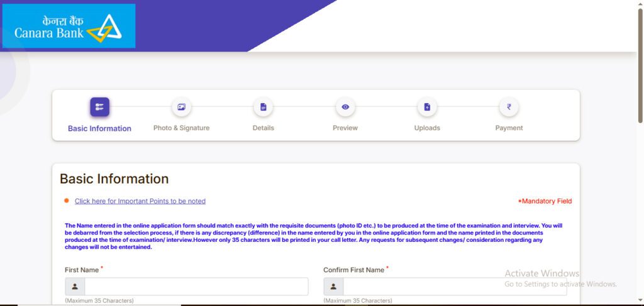This screenshot has height=306, width=644.
Task: Click person icon beside First Name field
Action: [75, 287]
